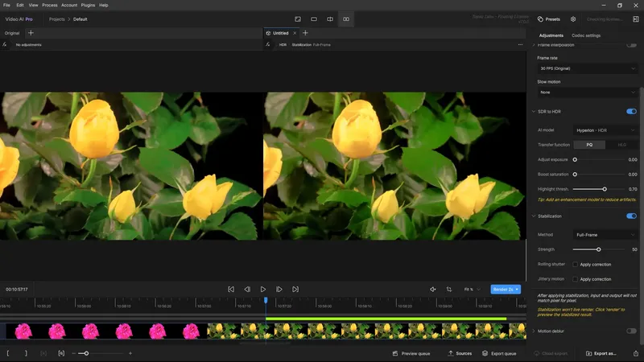Add a new output tab with plus icon
Screen dimensions: 644x362
(x=305, y=33)
